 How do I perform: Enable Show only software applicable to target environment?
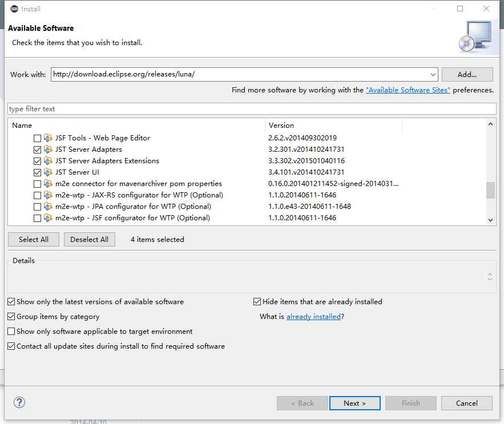coord(11,331)
